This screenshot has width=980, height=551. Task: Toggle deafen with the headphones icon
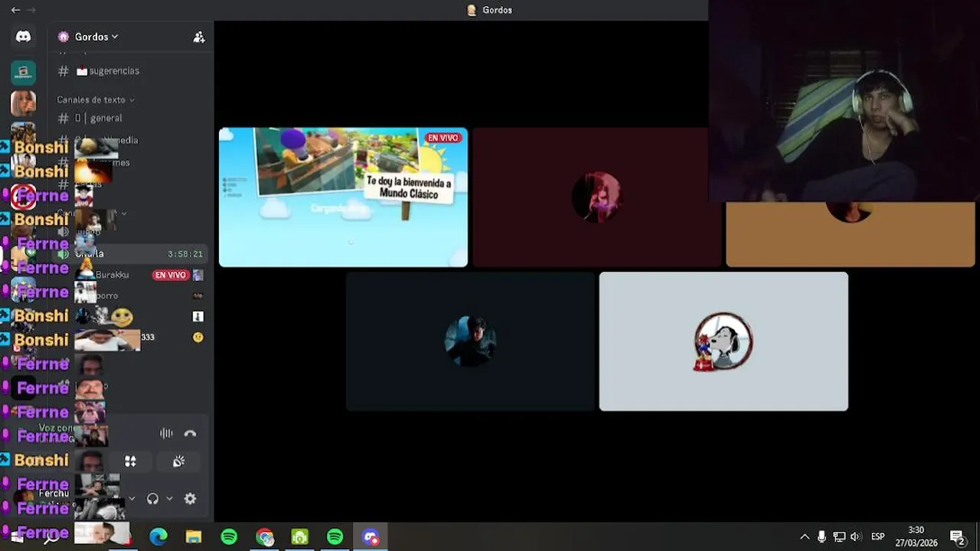pyautogui.click(x=152, y=499)
